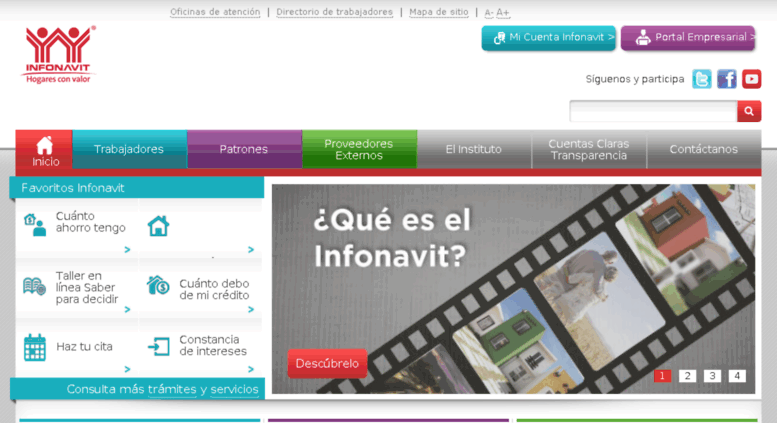Image resolution: width=777 pixels, height=423 pixels.
Task: Click the Taller en línea Saber para decidir text
Action: pos(87,287)
